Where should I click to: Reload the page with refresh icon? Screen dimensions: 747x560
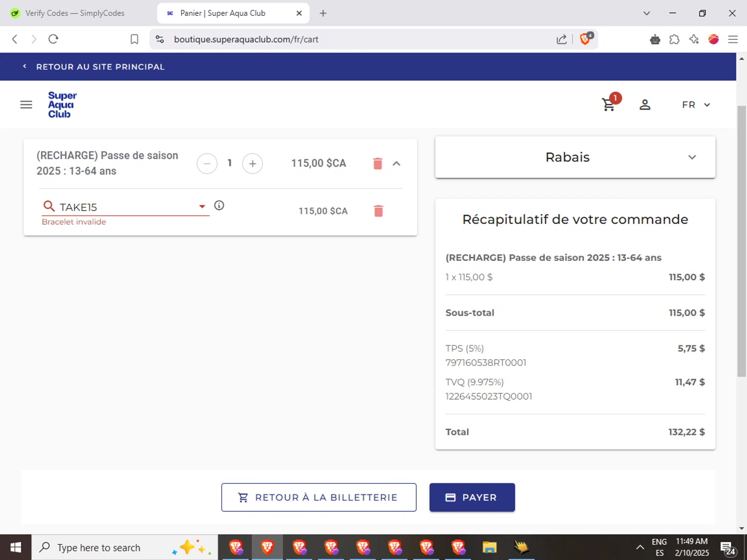tap(53, 39)
